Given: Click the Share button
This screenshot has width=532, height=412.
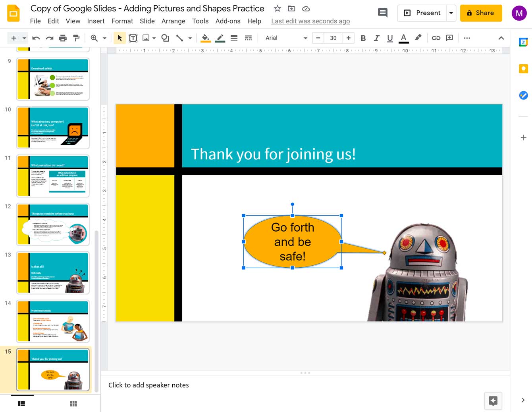Looking at the screenshot, I should coord(481,13).
